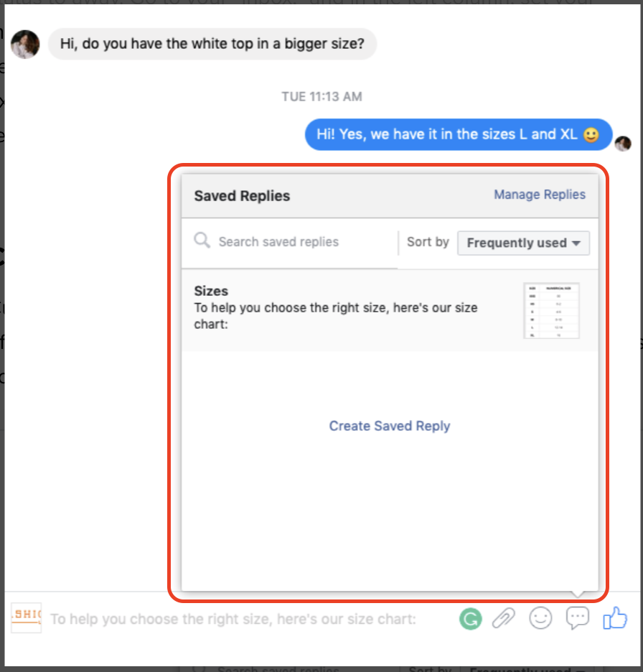Send a thumbs up like
The image size is (643, 672).
point(615,618)
